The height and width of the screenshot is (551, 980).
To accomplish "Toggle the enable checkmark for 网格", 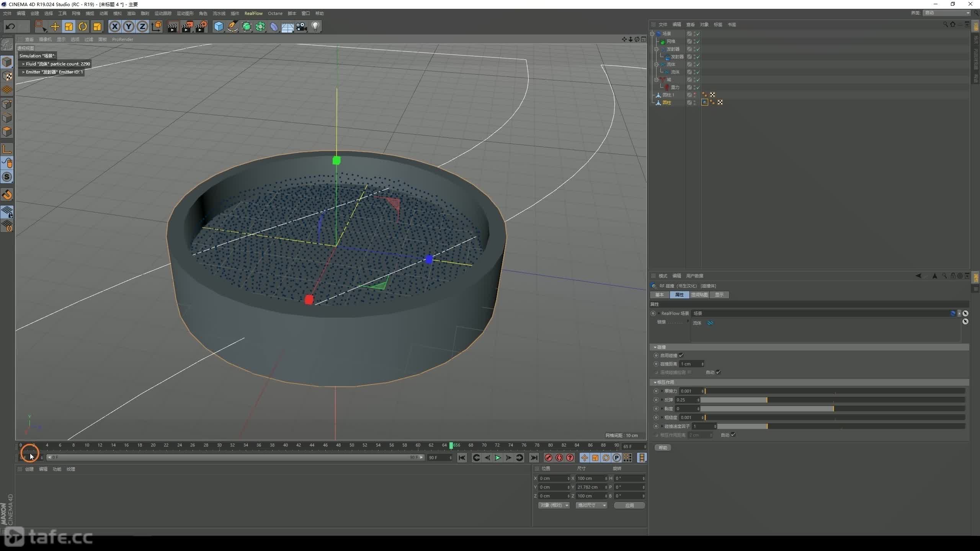I will [698, 41].
